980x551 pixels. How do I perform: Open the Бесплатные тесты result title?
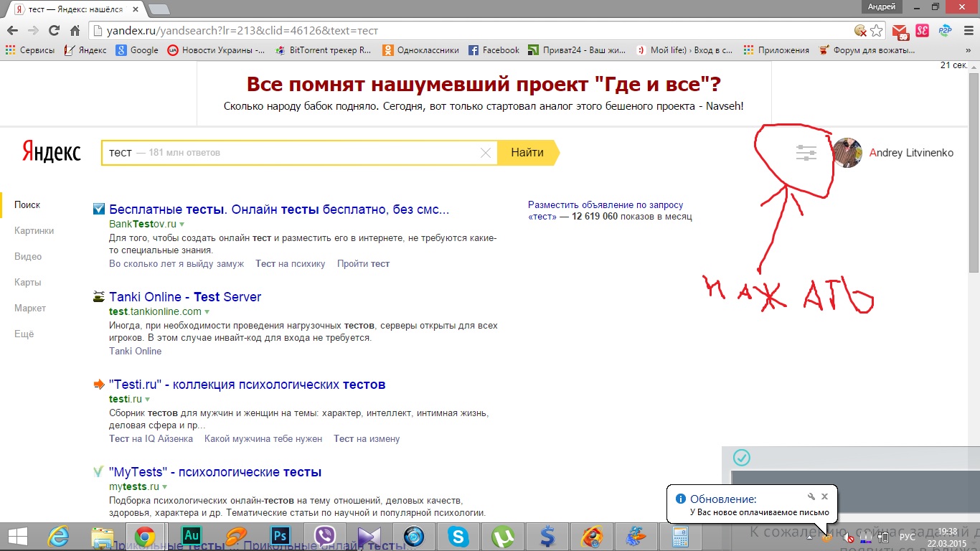279,209
